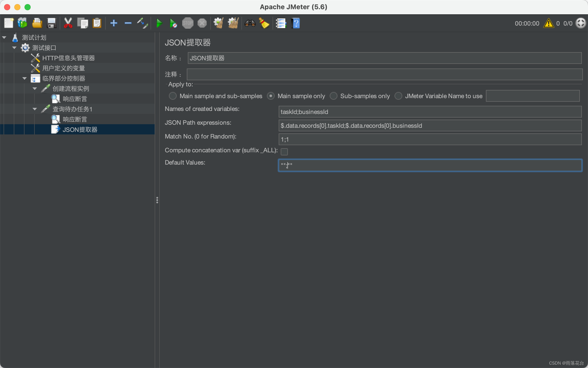Collapse the 查询待办任务1 sampler node

click(35, 109)
